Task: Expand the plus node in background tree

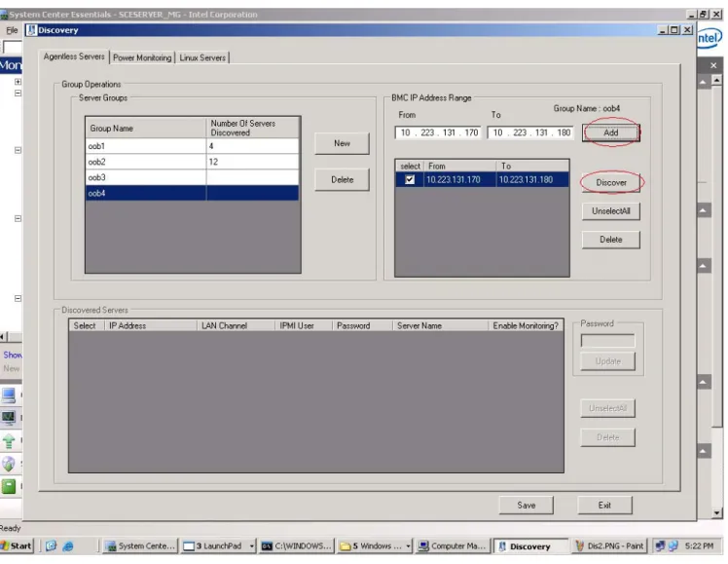Action: pyautogui.click(x=18, y=81)
